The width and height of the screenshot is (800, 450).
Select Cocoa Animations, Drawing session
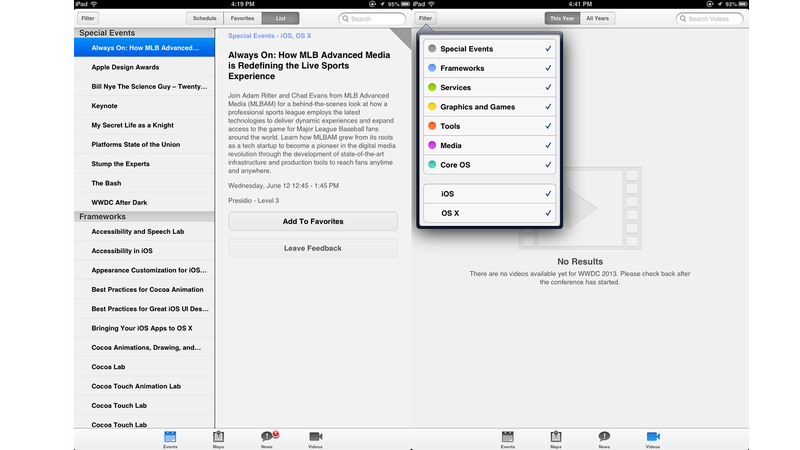(x=144, y=348)
